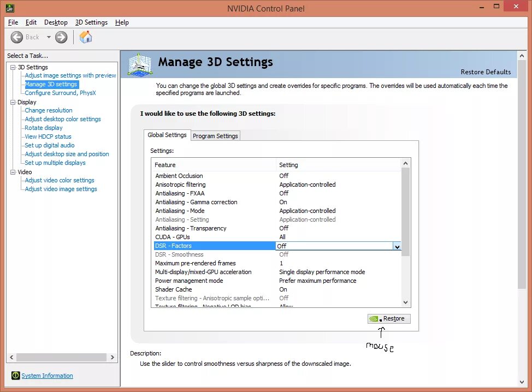Screen dimensions: 532x392
Task: Collapse the 3D Settings tree node
Action: coord(13,67)
